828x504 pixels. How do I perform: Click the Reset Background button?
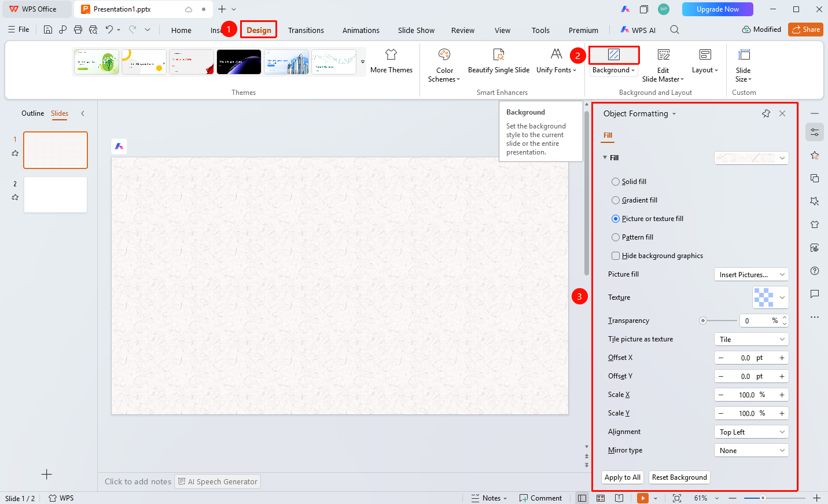pos(679,477)
